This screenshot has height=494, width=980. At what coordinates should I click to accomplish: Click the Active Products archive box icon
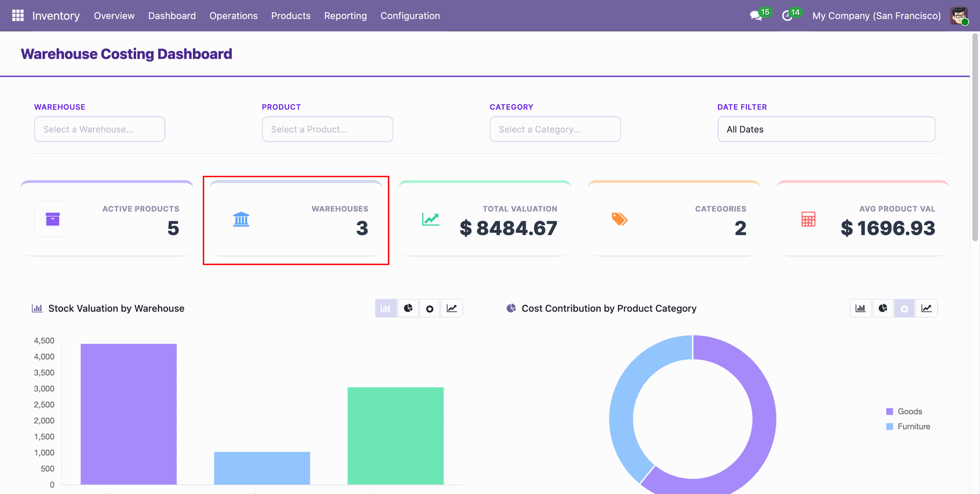point(53,219)
